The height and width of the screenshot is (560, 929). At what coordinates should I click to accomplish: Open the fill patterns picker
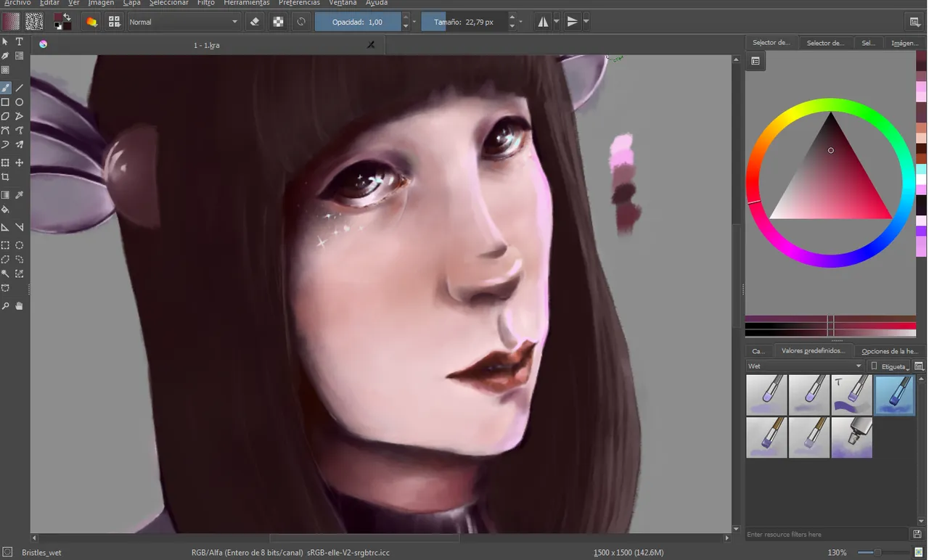[33, 22]
